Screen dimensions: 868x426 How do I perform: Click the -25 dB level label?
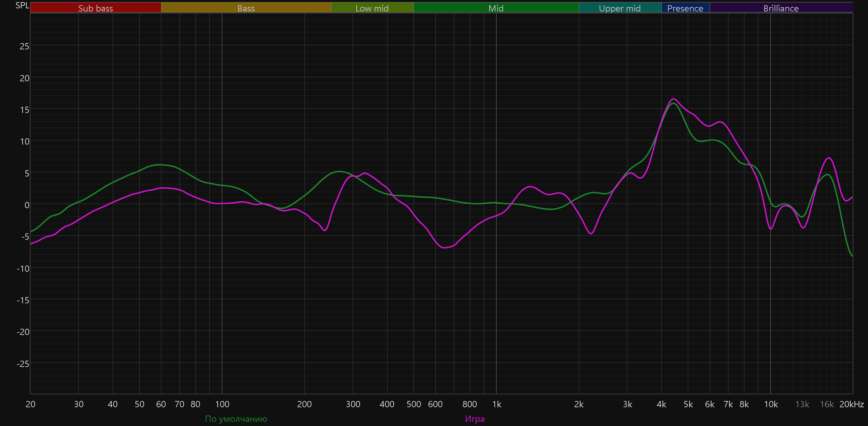point(23,364)
